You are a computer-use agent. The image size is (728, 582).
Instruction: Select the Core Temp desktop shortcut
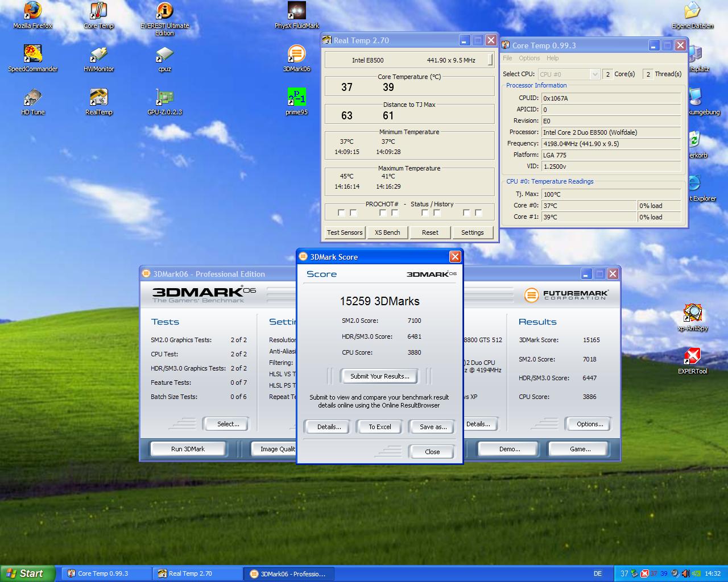(98, 15)
